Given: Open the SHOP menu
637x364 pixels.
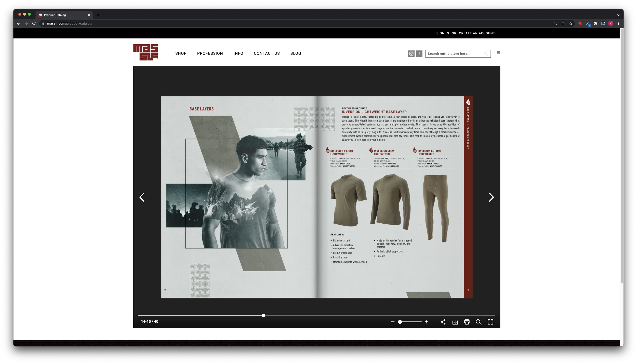Looking at the screenshot, I should (181, 53).
